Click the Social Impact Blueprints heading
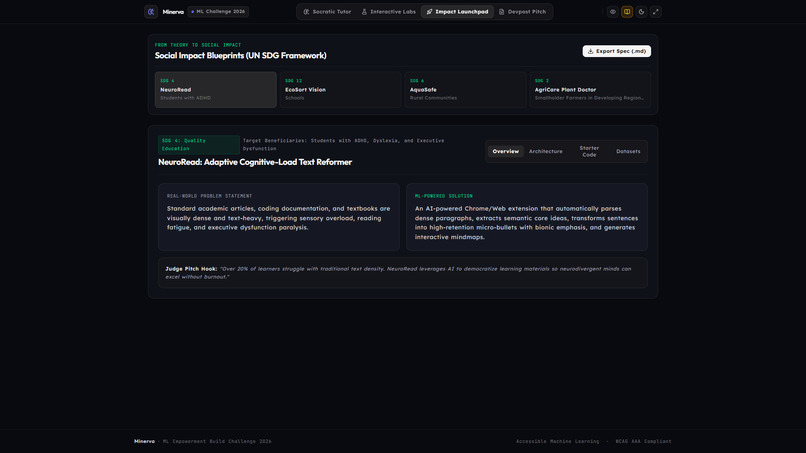 (241, 56)
